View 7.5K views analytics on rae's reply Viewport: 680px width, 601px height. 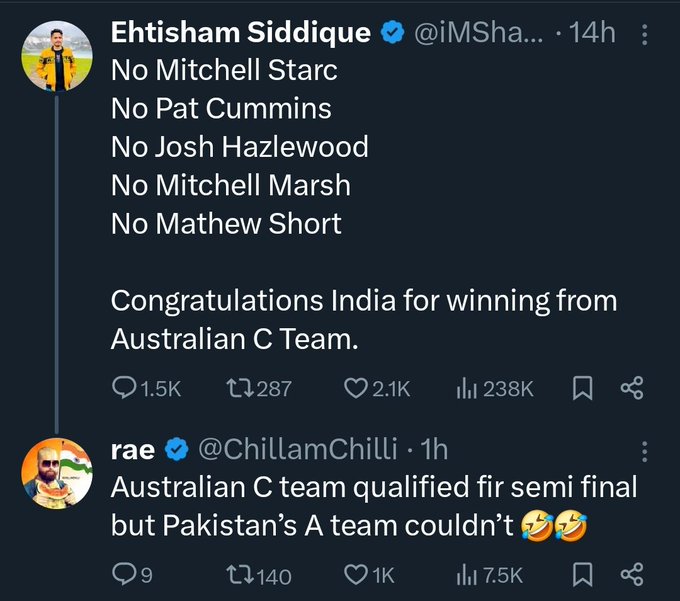coord(490,575)
